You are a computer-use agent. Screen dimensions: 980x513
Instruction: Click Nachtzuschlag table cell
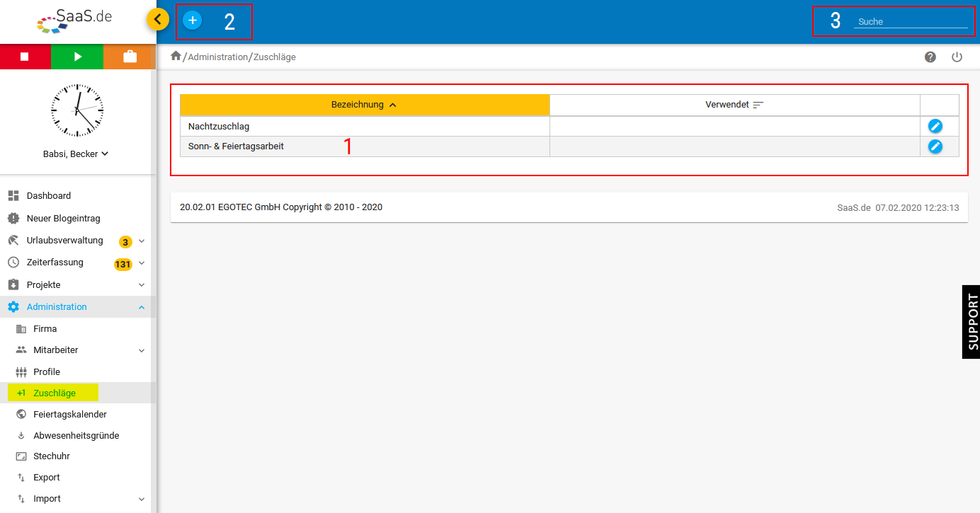[365, 126]
